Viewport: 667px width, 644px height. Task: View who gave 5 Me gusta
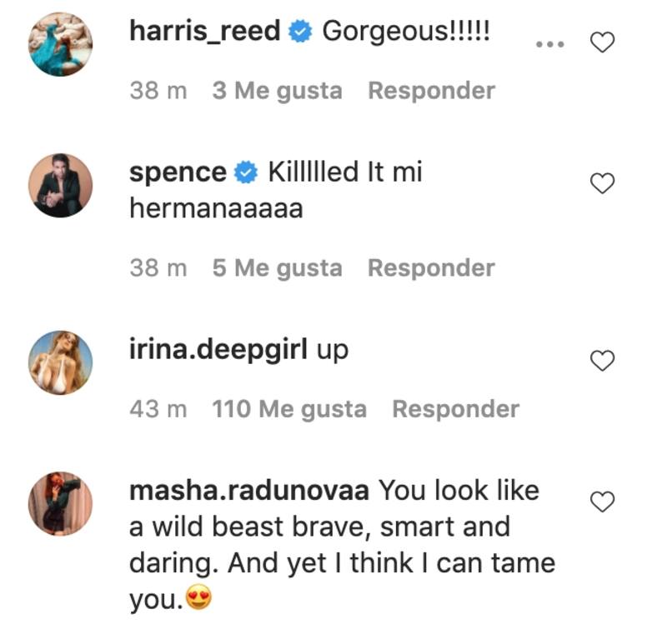tap(277, 267)
